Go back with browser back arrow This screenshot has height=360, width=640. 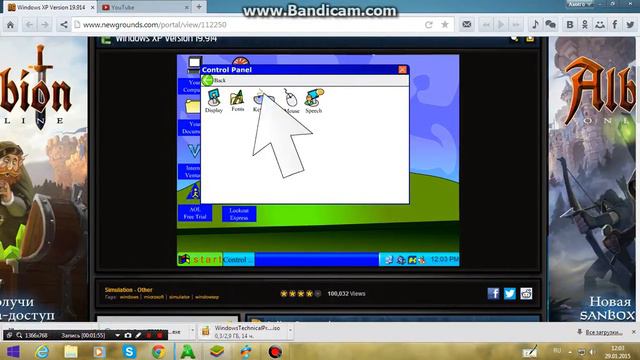pyautogui.click(x=29, y=25)
